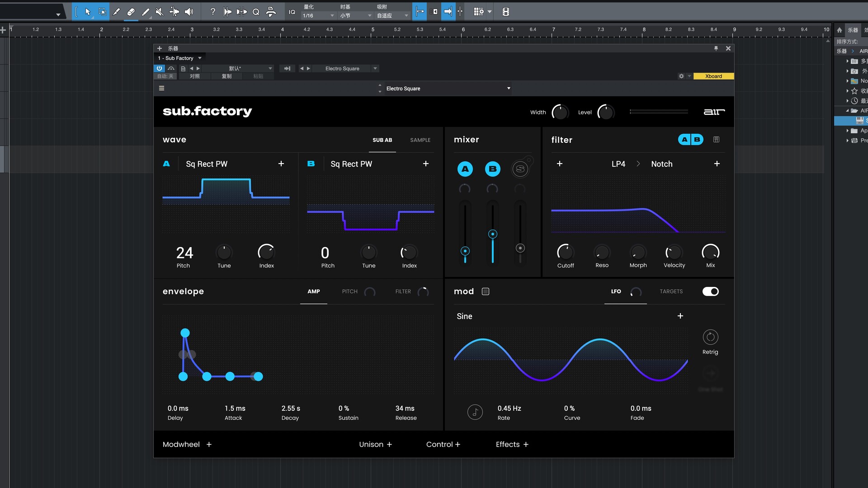868x488 pixels.
Task: Click the Cutoff filter knob
Action: (565, 252)
